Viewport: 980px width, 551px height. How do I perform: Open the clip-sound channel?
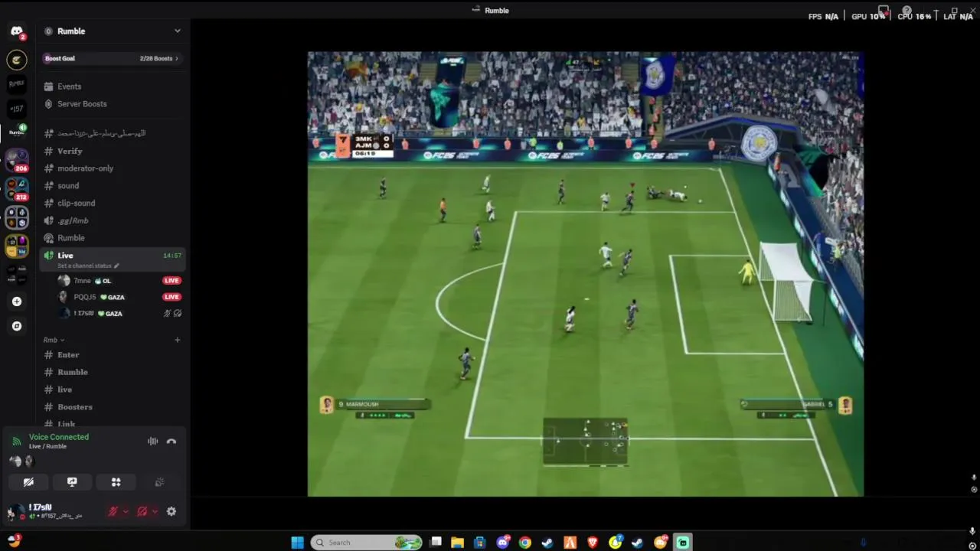(x=113, y=204)
